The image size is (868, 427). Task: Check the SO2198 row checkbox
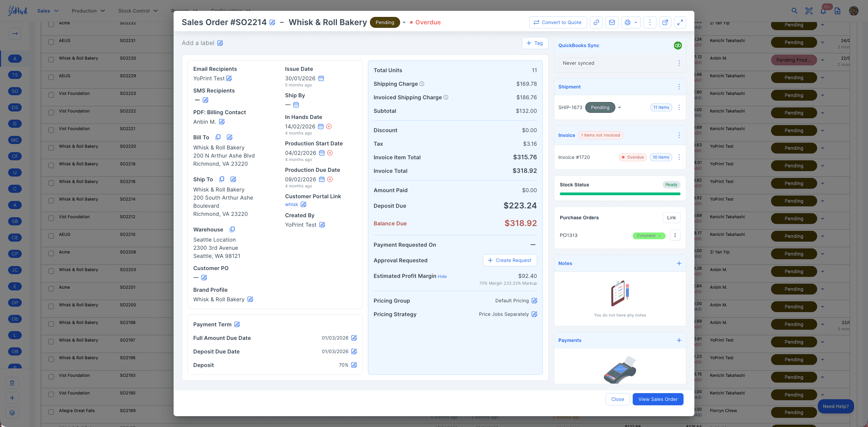coord(51,324)
